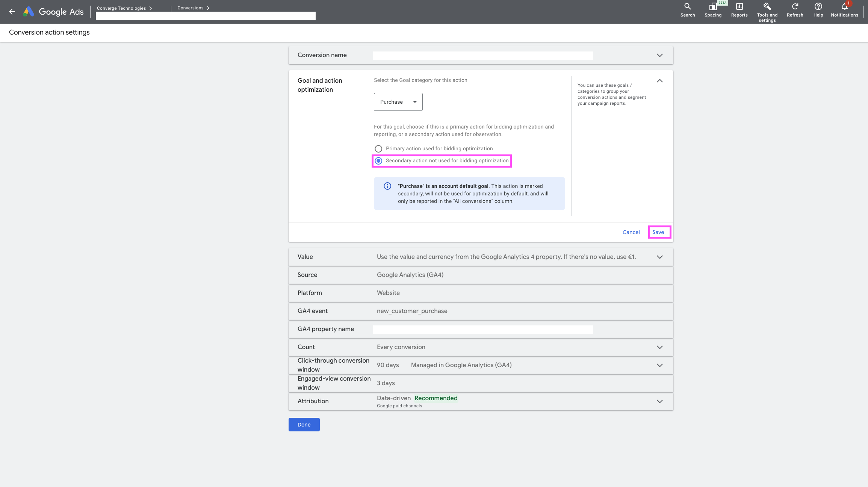Click the Save link

pos(658,232)
